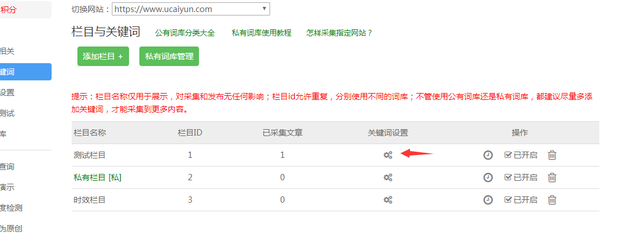Open the 切换网站 site dropdown
This screenshot has width=644, height=244.
191,9
